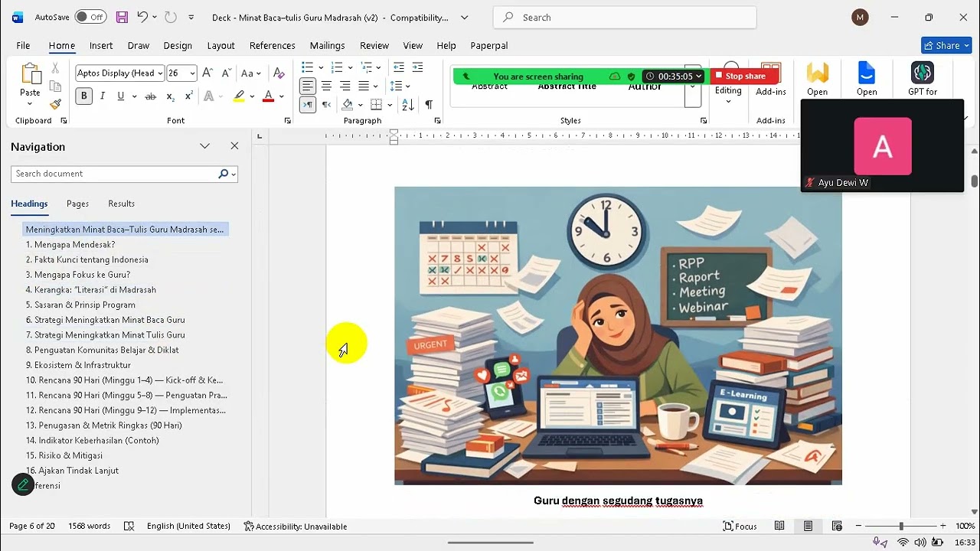980x551 pixels.
Task: Toggle show paragraph marks pilcrow
Action: tap(429, 105)
